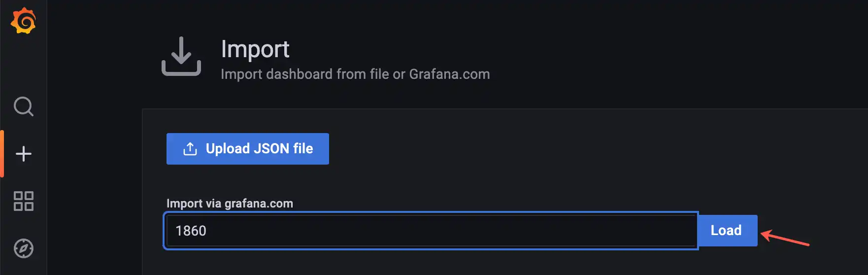Click the 'grafana.com' word in the field label
The width and height of the screenshot is (868, 275).
coord(259,204)
